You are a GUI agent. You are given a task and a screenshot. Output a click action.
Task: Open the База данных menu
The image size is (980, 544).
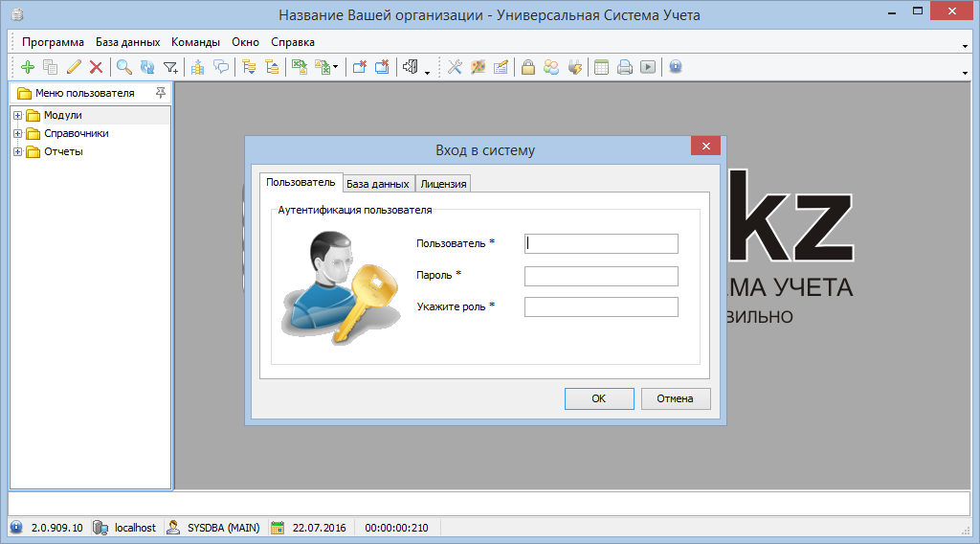[127, 42]
